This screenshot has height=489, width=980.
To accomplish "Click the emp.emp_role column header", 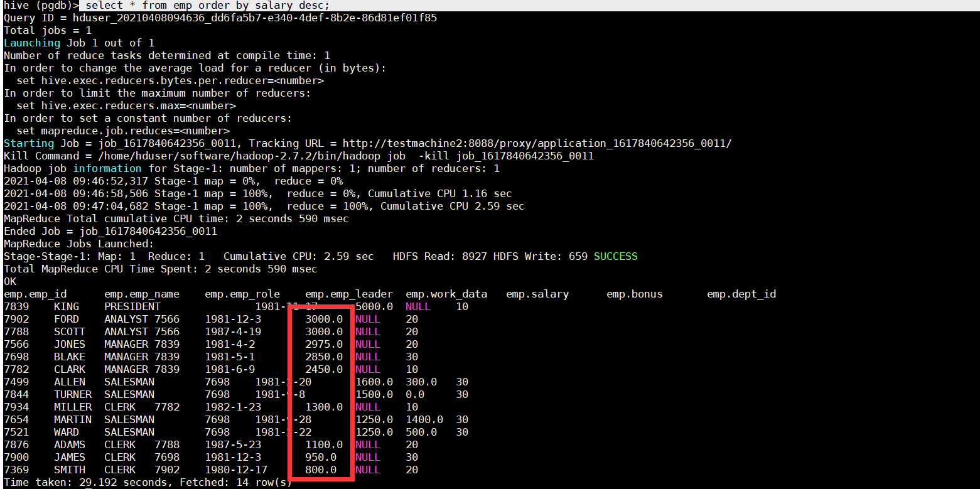I will tap(242, 294).
